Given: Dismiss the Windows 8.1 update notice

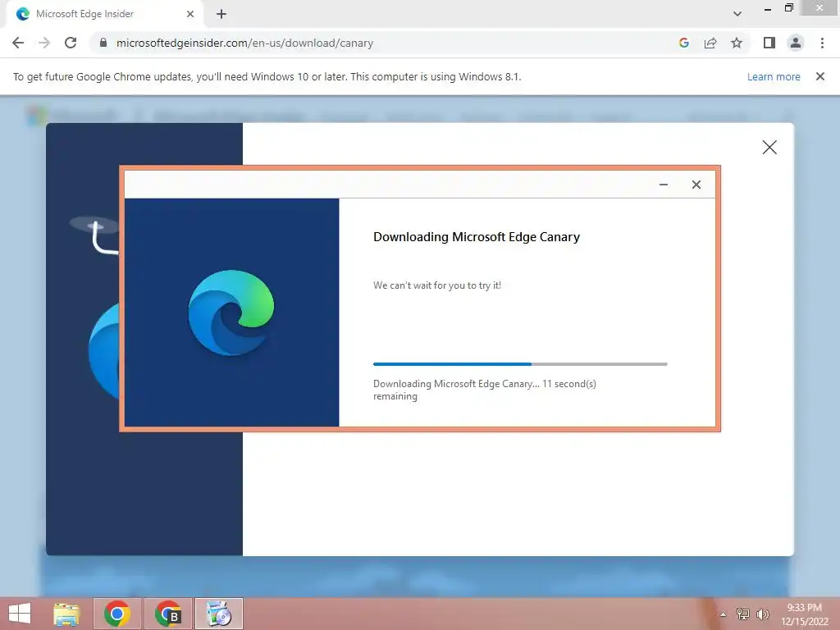Looking at the screenshot, I should [x=820, y=76].
